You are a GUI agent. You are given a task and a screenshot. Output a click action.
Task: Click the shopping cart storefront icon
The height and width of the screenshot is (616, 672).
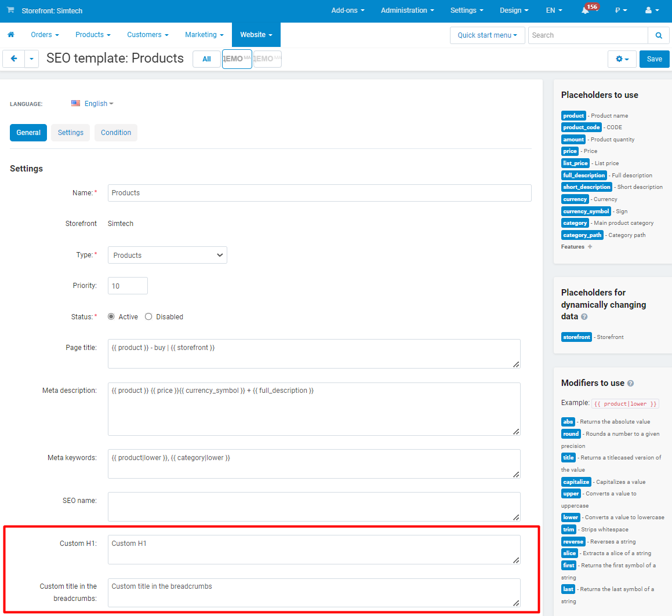pos(10,10)
